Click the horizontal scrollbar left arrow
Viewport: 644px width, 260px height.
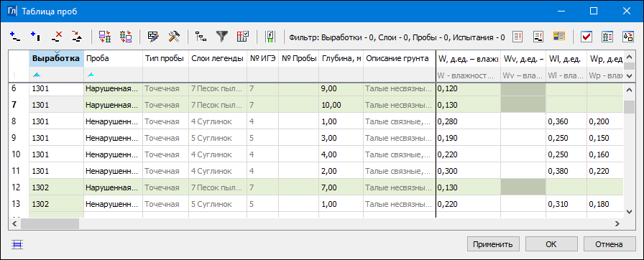coord(14,223)
